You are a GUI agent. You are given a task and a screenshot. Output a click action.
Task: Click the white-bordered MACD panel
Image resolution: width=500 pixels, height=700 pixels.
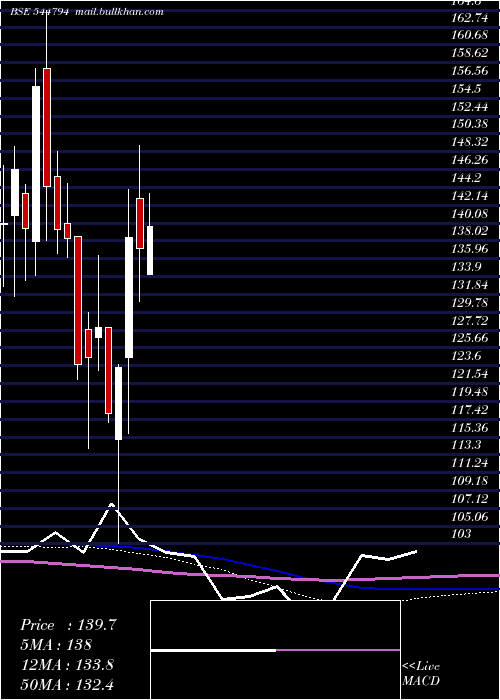275,650
